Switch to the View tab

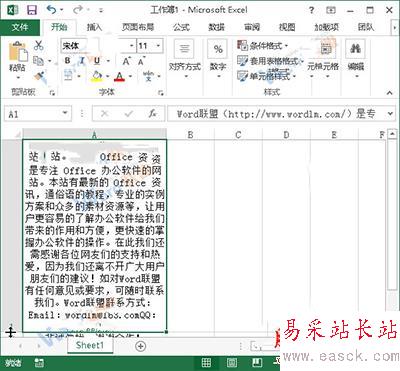tap(287, 27)
